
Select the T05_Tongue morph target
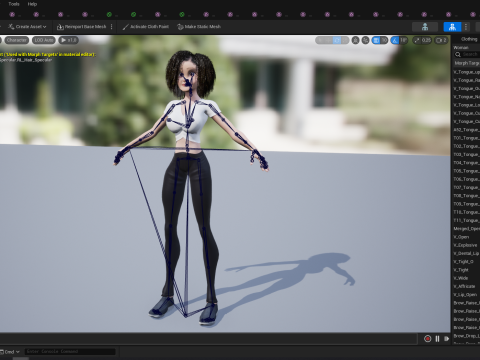click(x=466, y=171)
